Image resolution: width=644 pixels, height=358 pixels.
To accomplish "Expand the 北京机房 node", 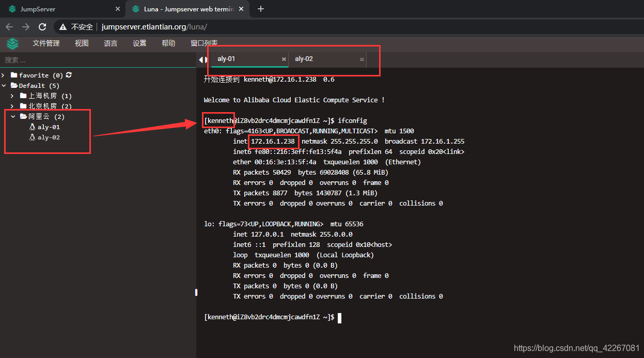I will click(13, 106).
